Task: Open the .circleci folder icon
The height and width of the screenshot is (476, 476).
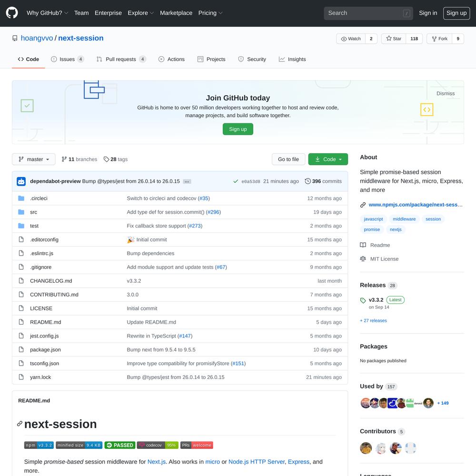Action: (21, 198)
